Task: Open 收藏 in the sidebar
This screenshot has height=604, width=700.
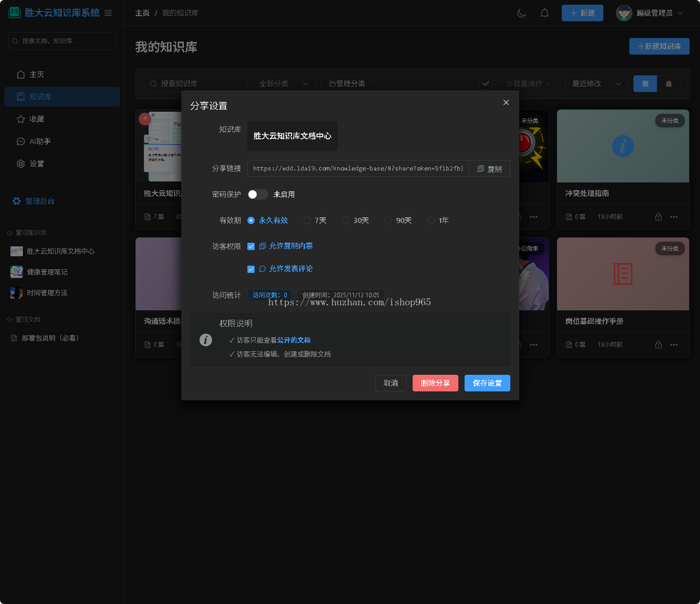Action: (x=62, y=119)
